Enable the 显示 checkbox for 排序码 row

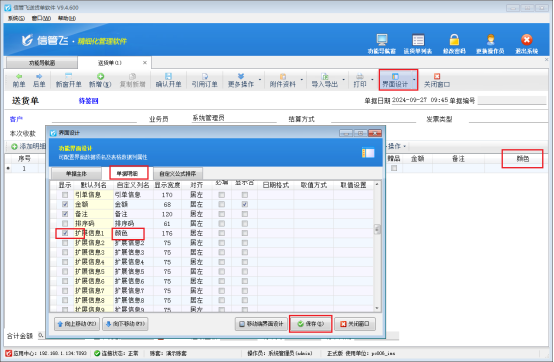(65, 224)
